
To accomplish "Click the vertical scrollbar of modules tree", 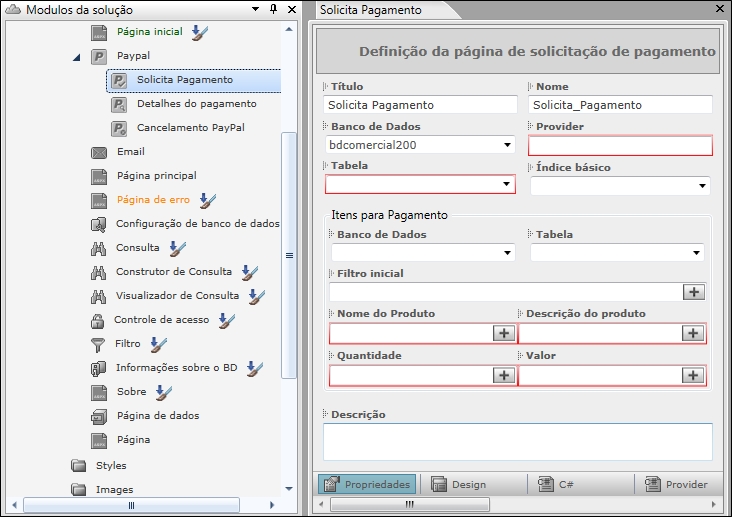I will click(x=289, y=255).
